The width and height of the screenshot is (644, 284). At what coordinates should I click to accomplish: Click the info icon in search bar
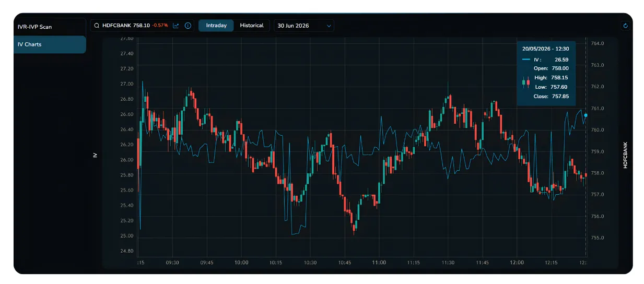click(x=188, y=26)
